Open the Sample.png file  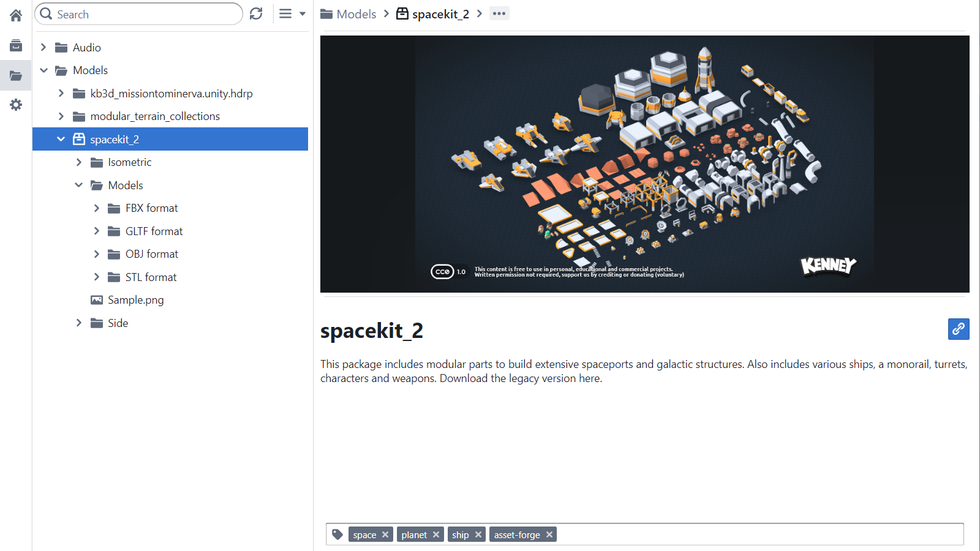[170, 300]
